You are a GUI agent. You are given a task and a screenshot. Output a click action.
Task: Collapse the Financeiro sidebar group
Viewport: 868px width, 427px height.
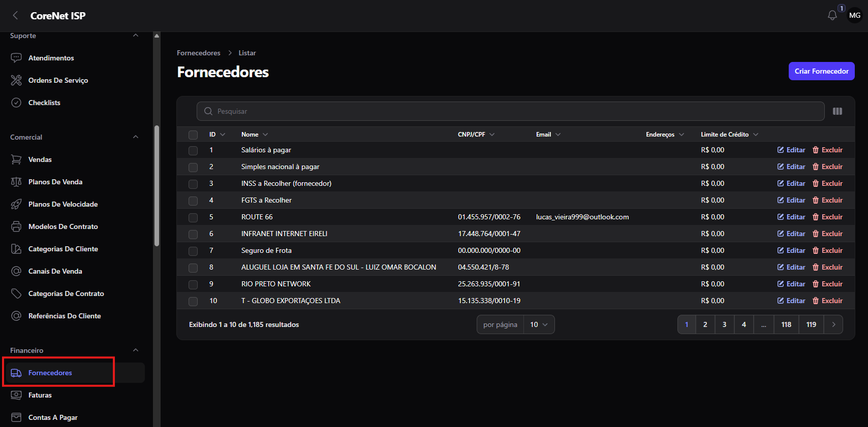136,350
